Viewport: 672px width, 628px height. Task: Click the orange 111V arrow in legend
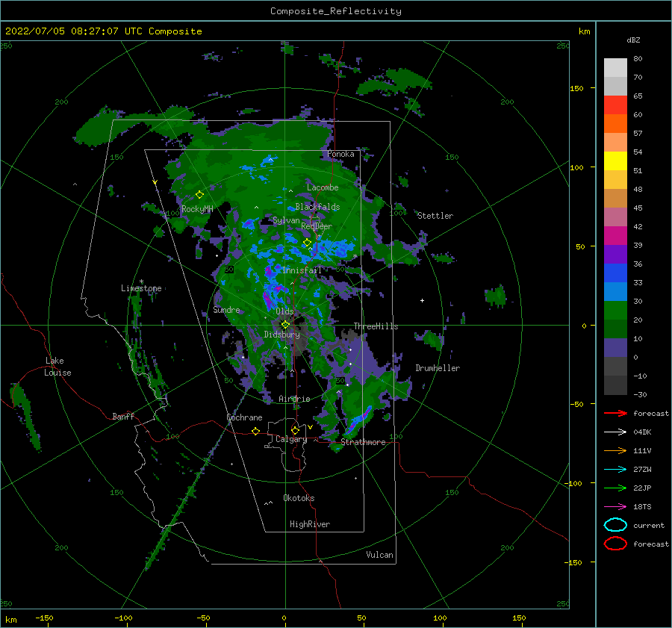(615, 450)
